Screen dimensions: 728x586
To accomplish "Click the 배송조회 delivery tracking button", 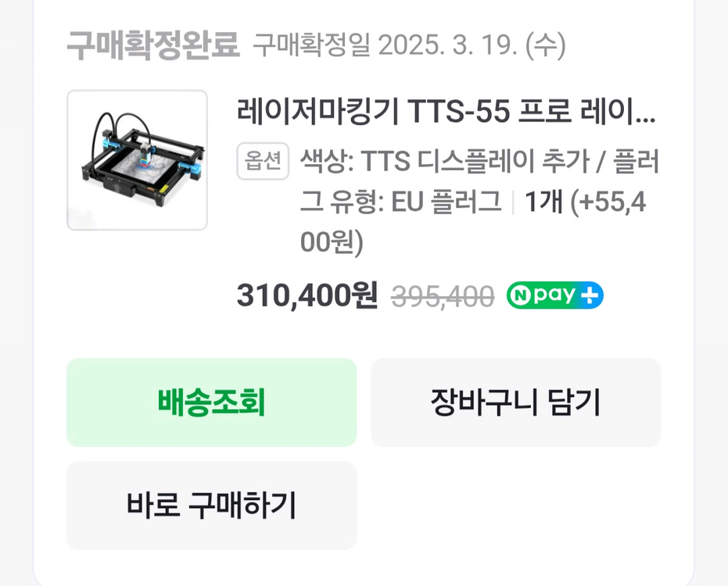I will tap(211, 402).
